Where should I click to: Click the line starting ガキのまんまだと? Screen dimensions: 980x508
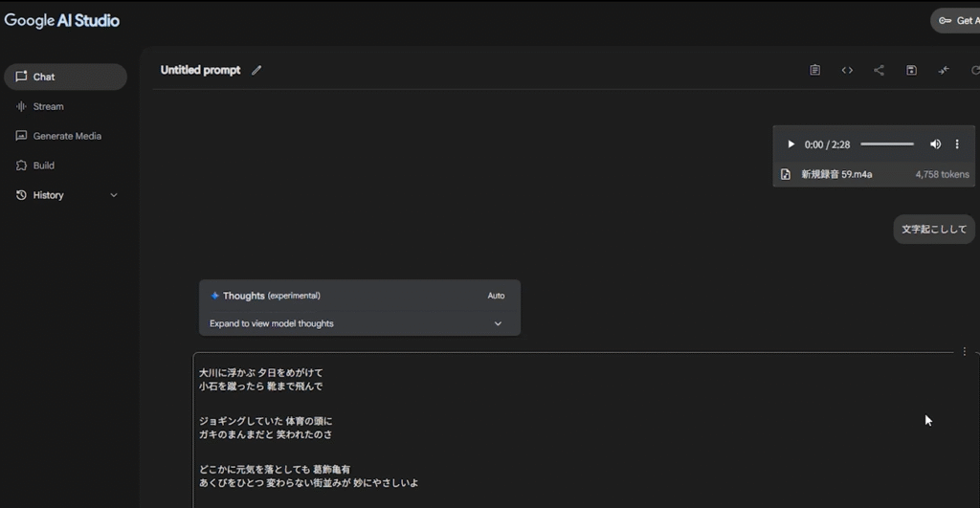pyautogui.click(x=266, y=434)
